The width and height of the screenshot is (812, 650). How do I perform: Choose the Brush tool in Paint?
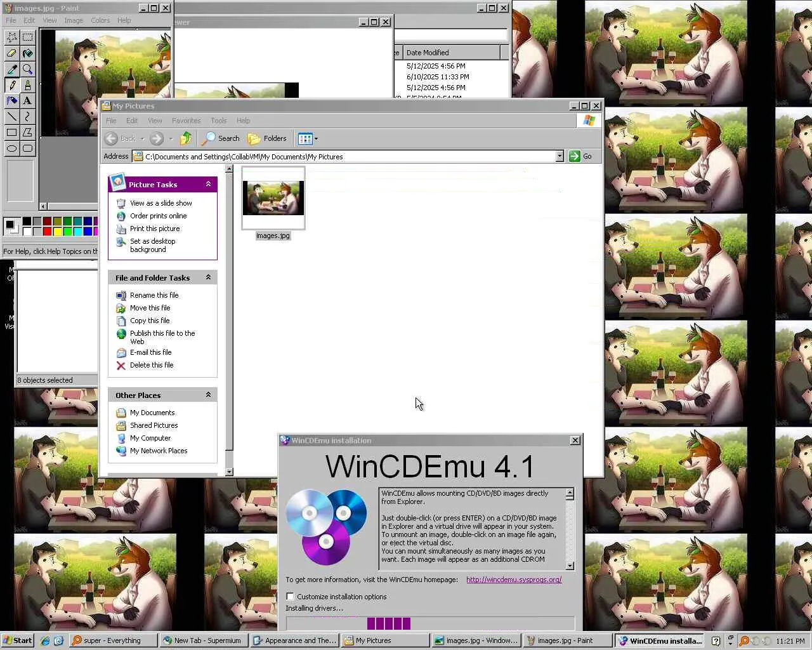click(27, 85)
